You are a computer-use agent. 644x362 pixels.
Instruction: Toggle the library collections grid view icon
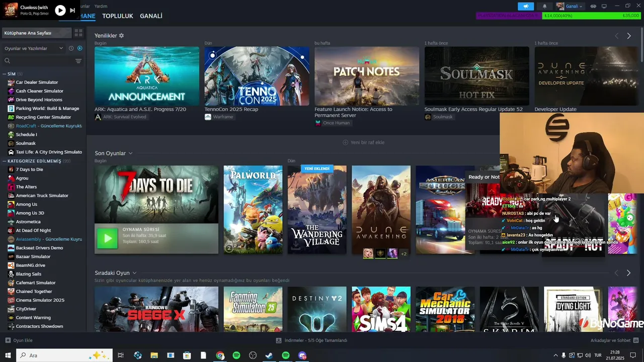(x=78, y=33)
